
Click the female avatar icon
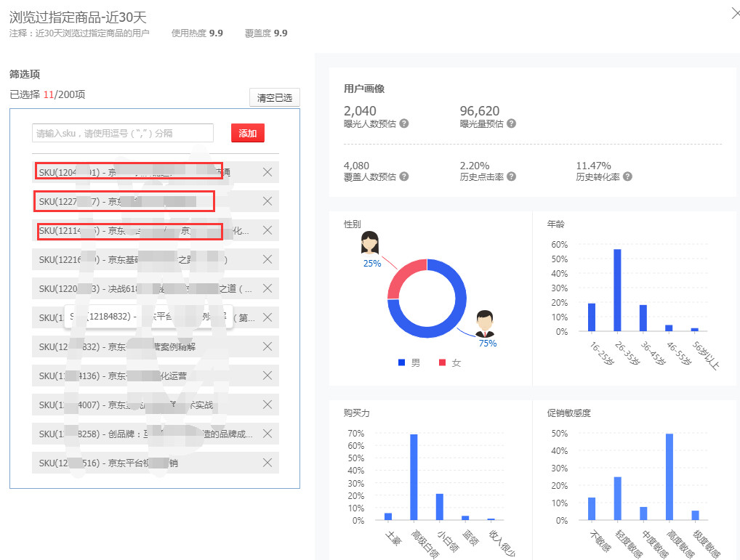pos(371,243)
